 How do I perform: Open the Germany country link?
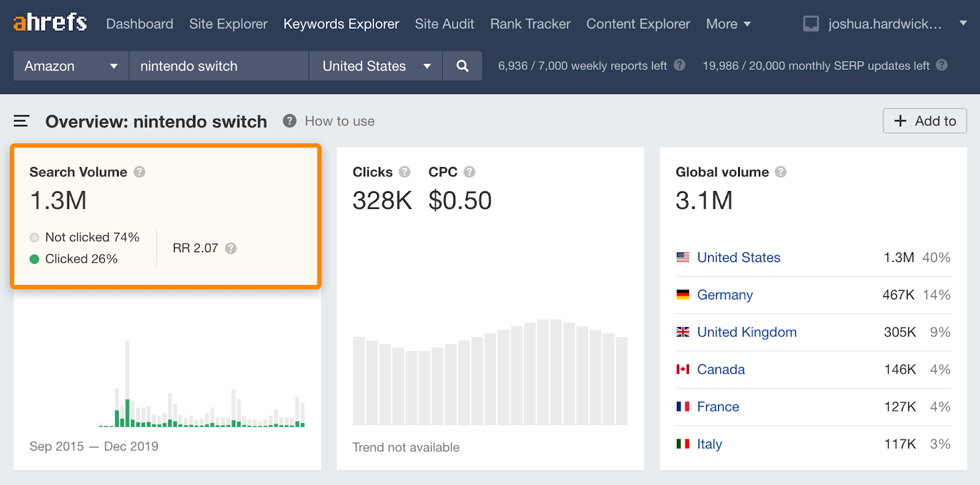pyautogui.click(x=725, y=295)
